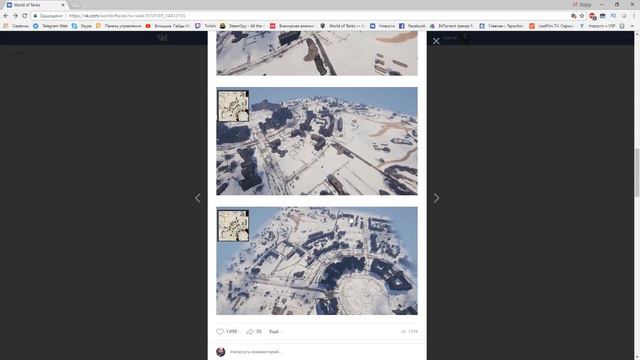Viewport: 640px width, 360px height.
Task: Click the browser forward button
Action: point(15,16)
